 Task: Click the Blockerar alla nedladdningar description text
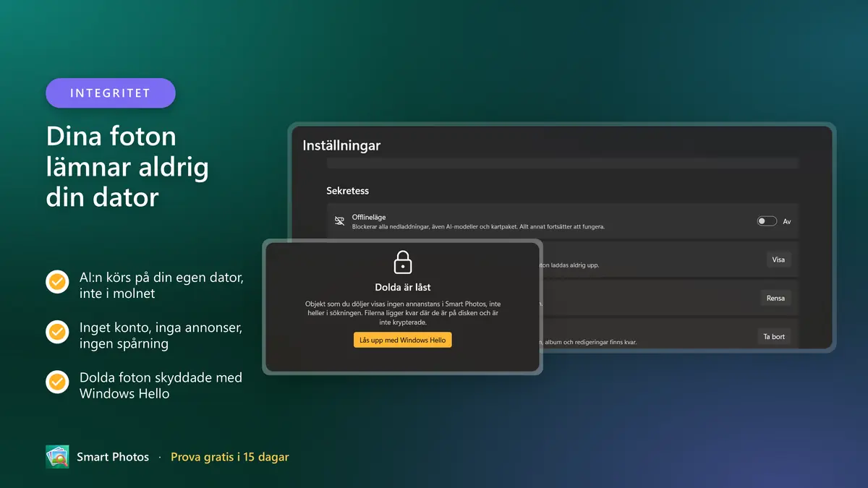click(478, 226)
